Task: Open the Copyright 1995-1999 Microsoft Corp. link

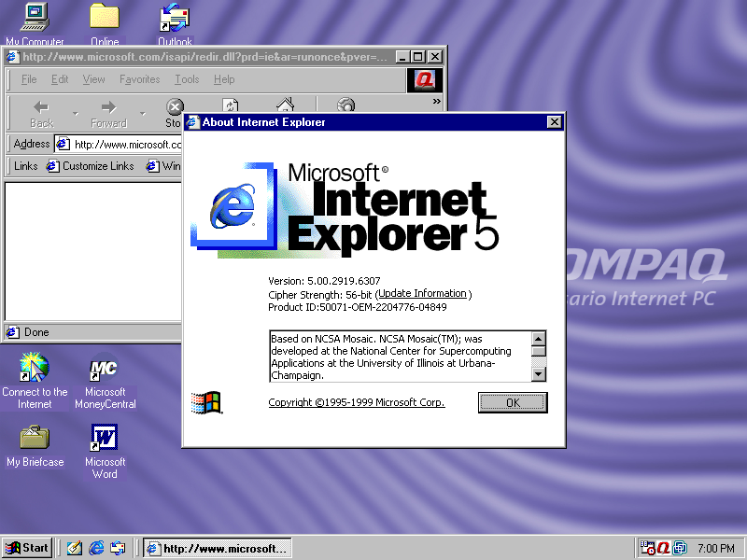Action: [357, 402]
